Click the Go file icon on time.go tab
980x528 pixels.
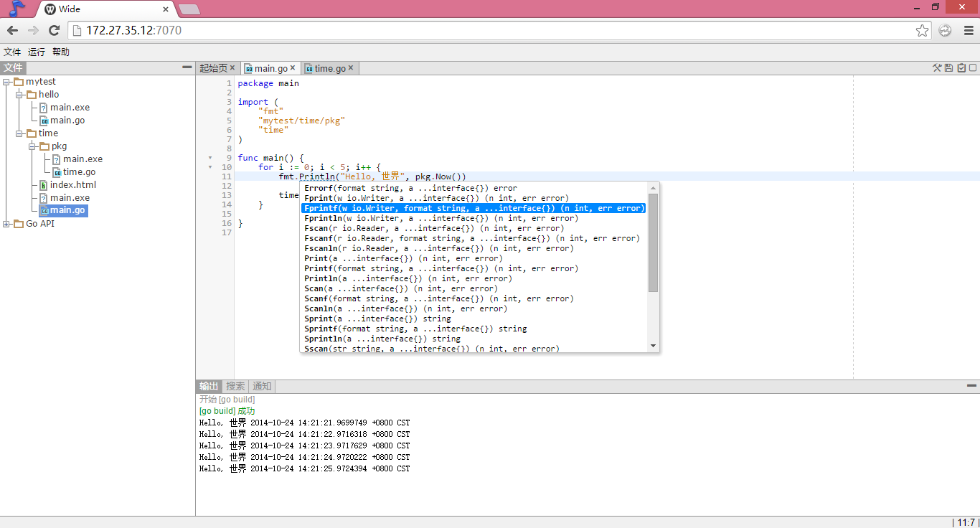308,68
